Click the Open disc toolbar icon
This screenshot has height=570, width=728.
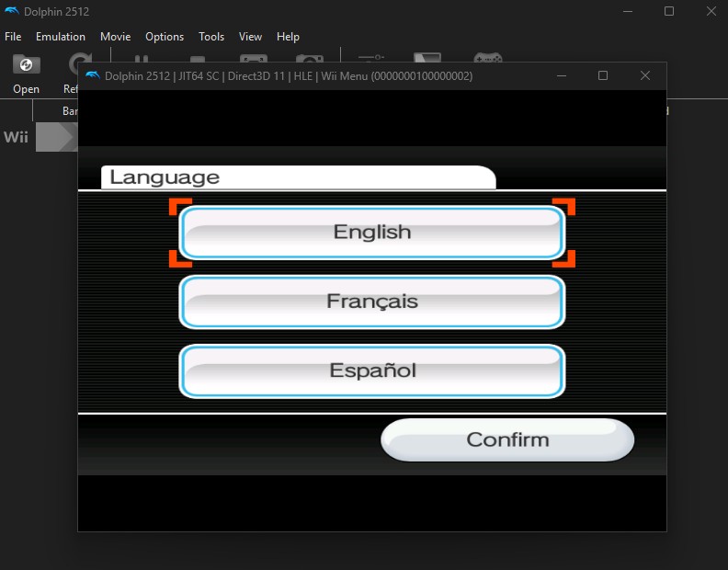[x=26, y=64]
